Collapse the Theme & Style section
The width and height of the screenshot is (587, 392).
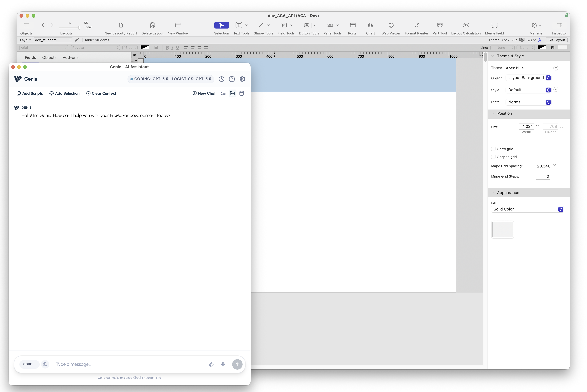(x=492, y=56)
